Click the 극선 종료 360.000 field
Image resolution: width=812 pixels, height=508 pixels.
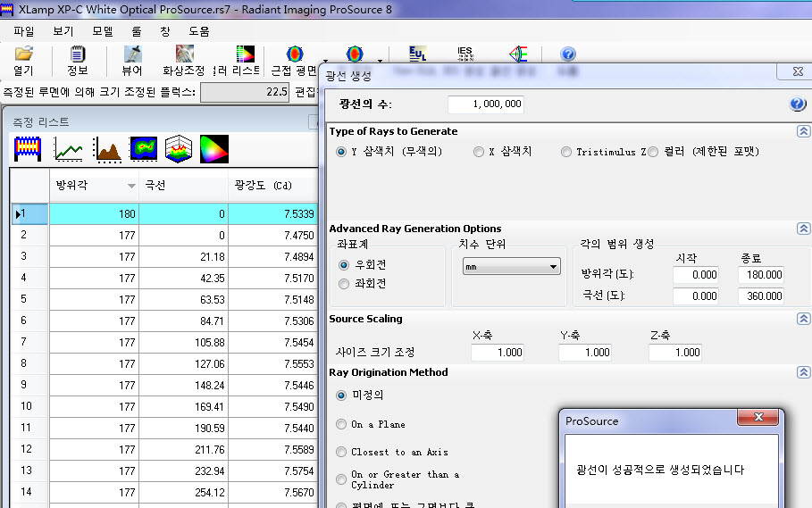(761, 296)
